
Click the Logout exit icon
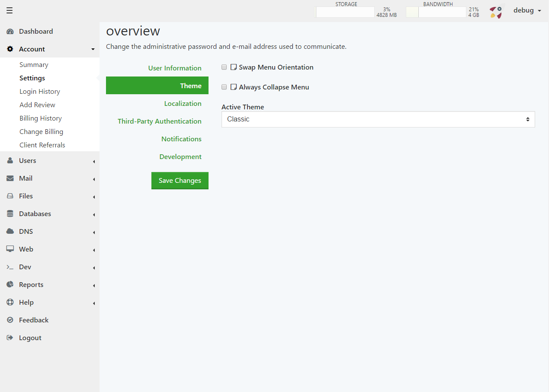tap(10, 338)
